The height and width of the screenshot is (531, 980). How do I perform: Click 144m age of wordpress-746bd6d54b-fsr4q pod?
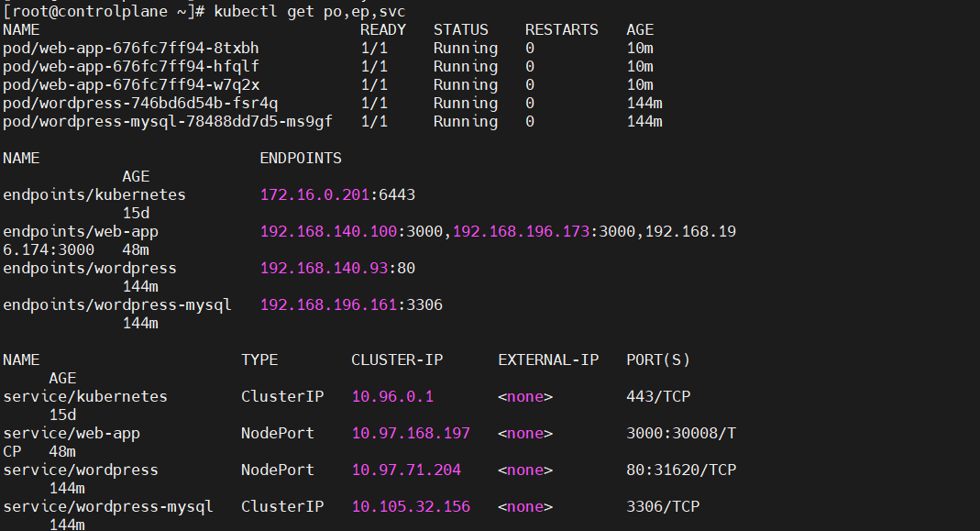coord(644,104)
